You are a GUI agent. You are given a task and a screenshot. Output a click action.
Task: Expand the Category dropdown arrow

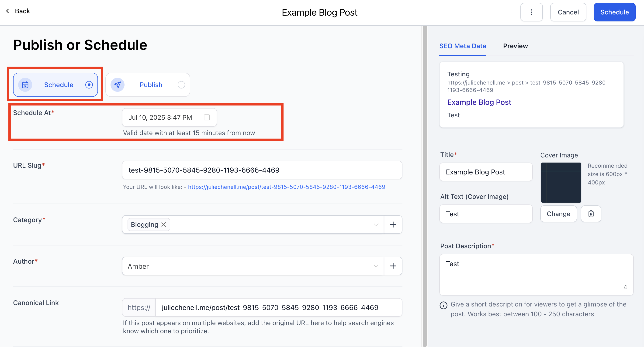tap(376, 225)
